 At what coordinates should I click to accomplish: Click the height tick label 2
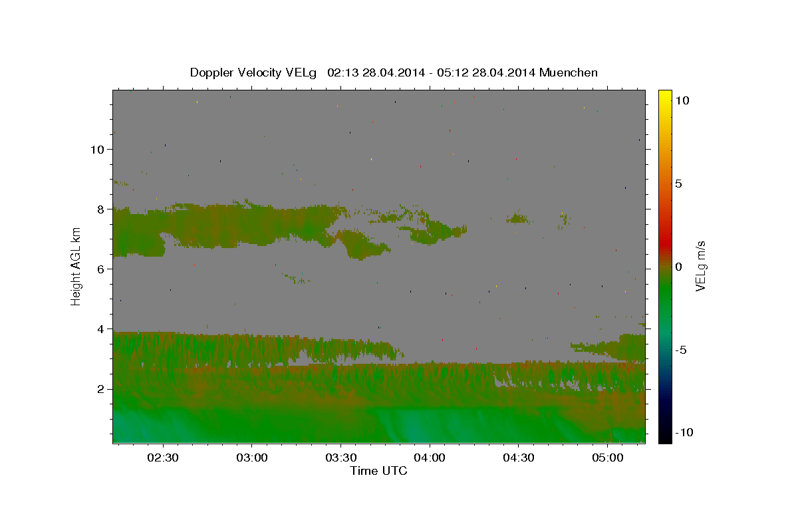[x=100, y=388]
